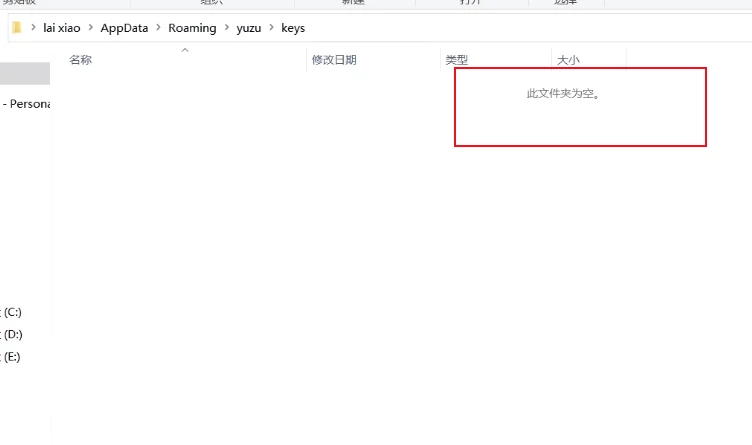The height and width of the screenshot is (445, 752).
Task: Expand chevron between Roaming and yuzu
Action: coord(226,28)
